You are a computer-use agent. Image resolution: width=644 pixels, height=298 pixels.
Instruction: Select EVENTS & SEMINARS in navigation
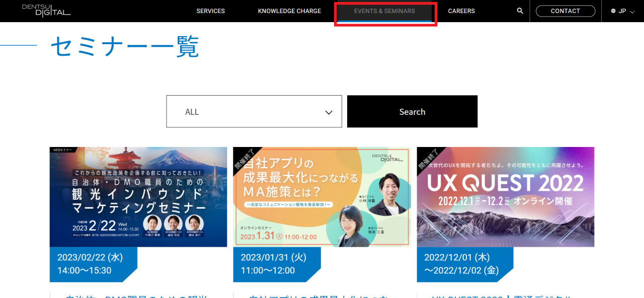[x=384, y=11]
